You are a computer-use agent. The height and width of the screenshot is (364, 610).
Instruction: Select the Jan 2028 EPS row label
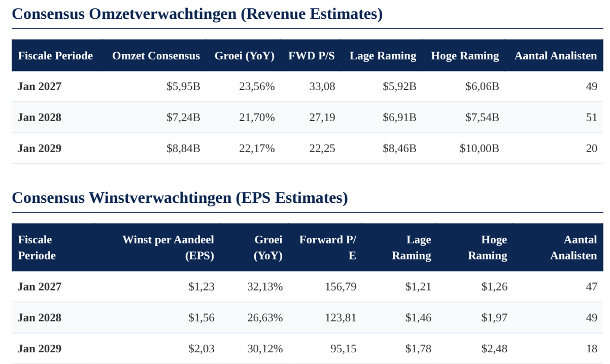40,318
